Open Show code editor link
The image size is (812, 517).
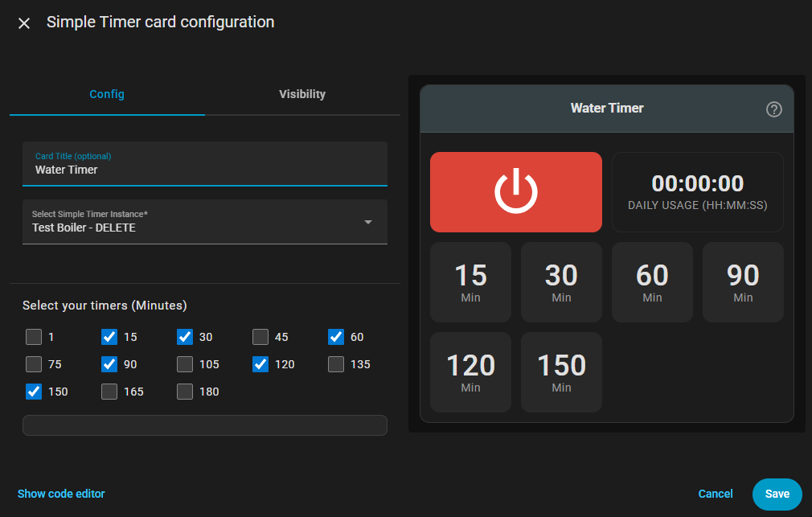[61, 494]
